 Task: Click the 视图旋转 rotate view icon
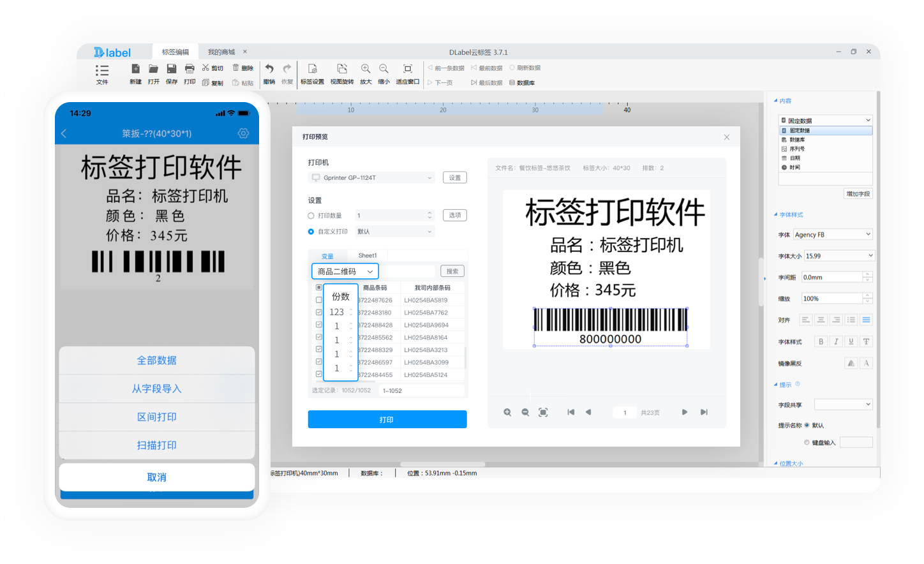(x=342, y=69)
